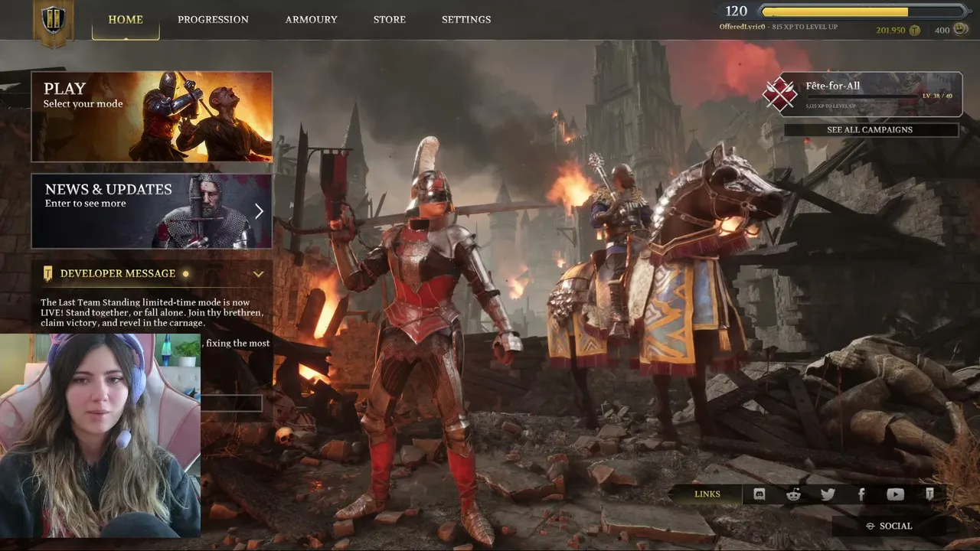The width and height of the screenshot is (980, 551).
Task: Click the LV. 38 / 40 campaign level
Action: (937, 96)
